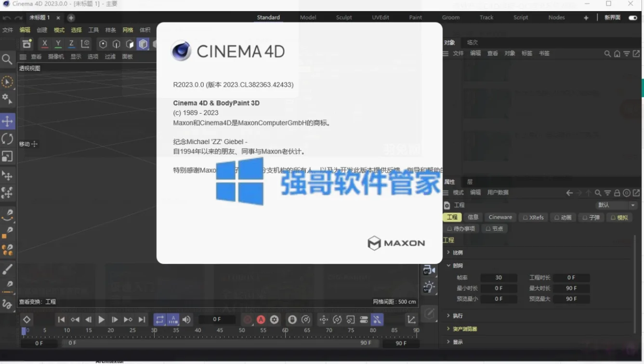
Task: Edit the 帧率 value field 30
Action: pyautogui.click(x=499, y=277)
